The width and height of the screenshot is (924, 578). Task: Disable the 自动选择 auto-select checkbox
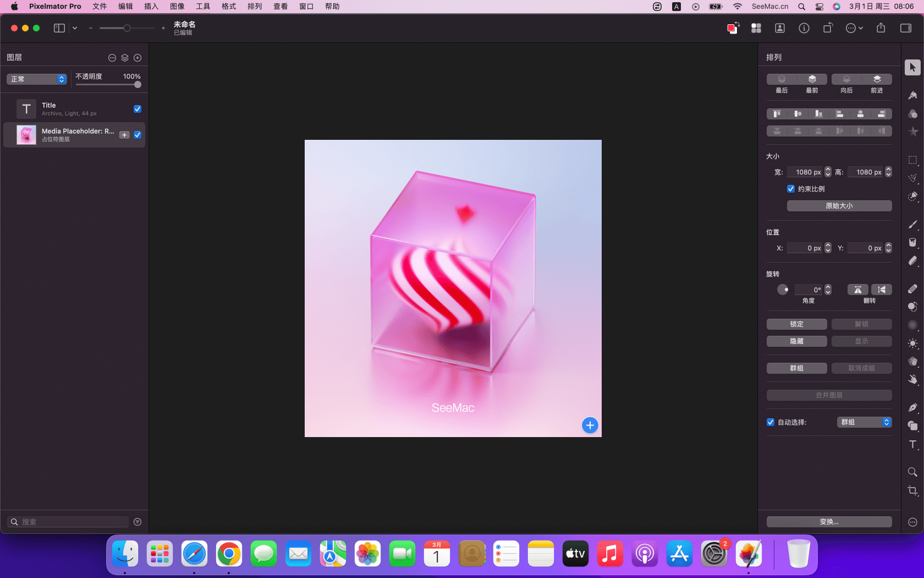(x=771, y=422)
